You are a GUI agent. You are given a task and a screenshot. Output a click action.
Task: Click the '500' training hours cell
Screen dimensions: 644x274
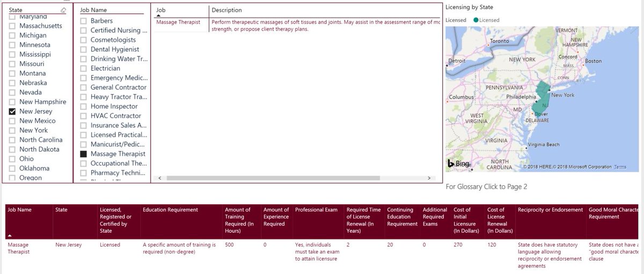(229, 245)
